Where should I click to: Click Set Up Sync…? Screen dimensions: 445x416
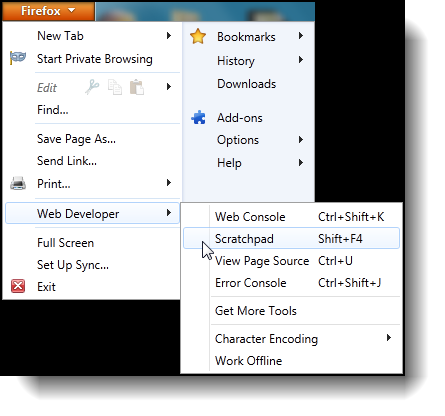coord(73,265)
